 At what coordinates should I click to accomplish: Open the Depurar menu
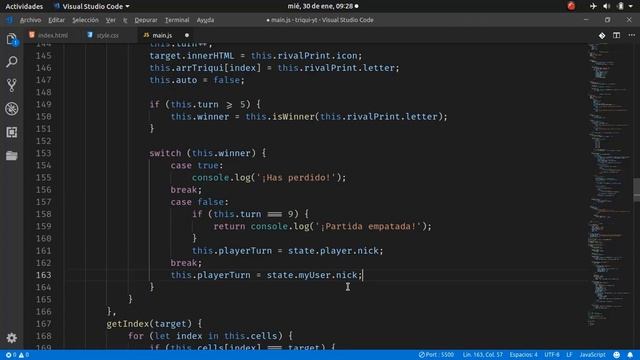[x=146, y=20]
